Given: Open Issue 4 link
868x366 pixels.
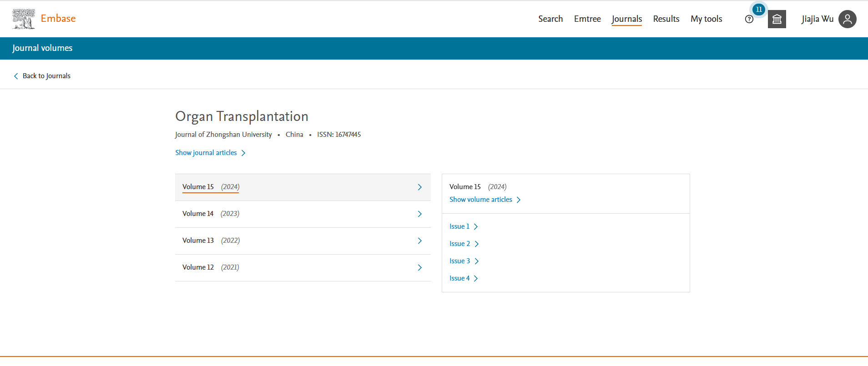Looking at the screenshot, I should point(459,278).
